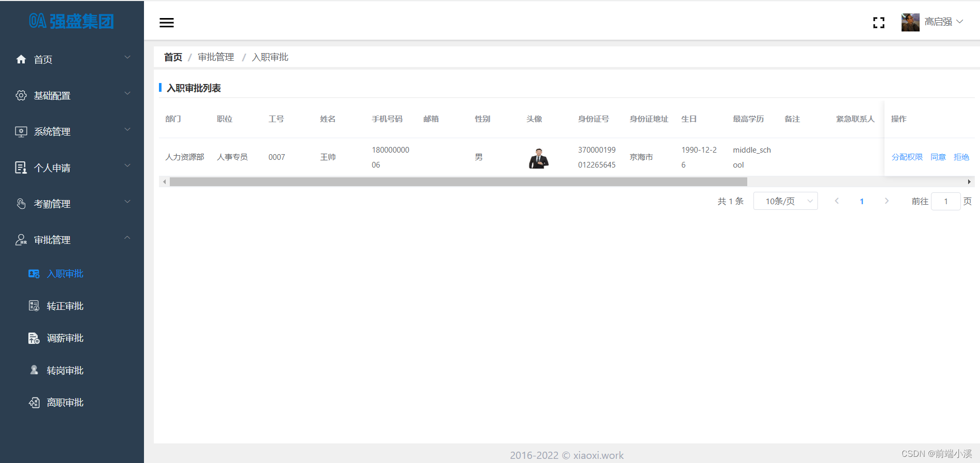980x463 pixels.
Task: Open the 考勤管理 sidebar menu
Action: point(72,204)
